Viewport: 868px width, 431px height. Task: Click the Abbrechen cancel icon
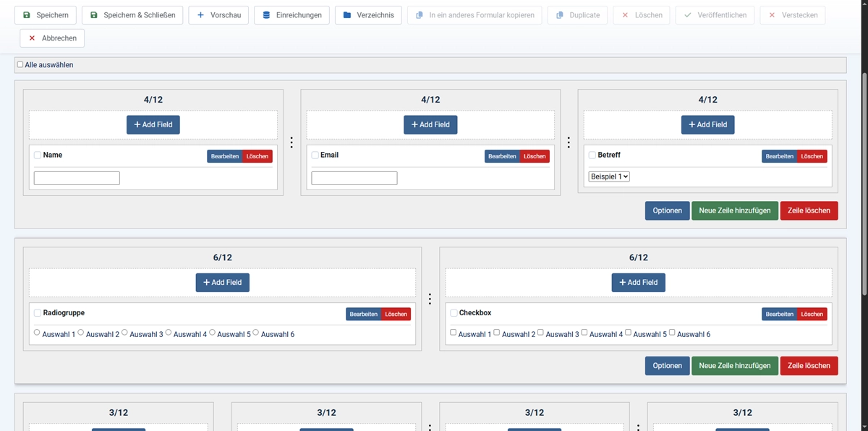click(32, 38)
